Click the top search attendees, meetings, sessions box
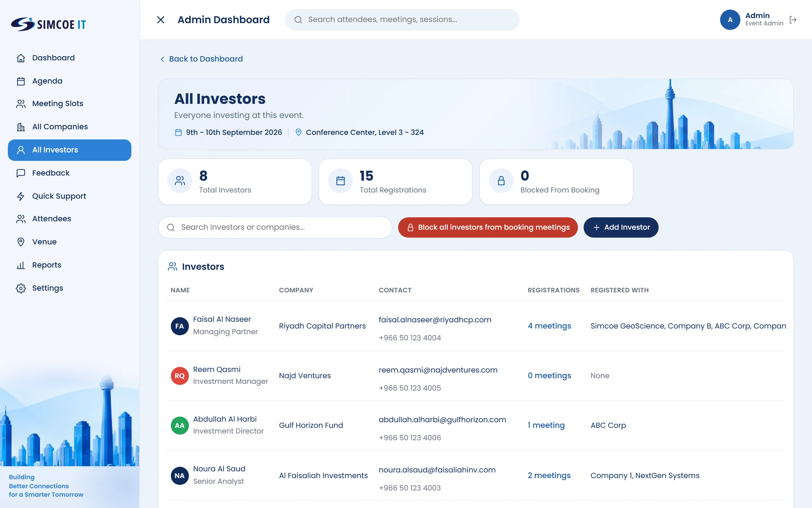 402,20
